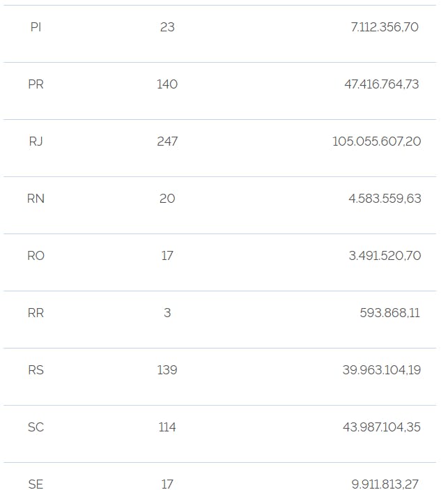
Task: Click the RO state cell
Action: [36, 256]
